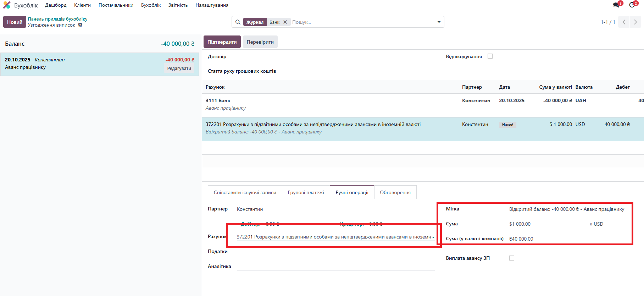This screenshot has height=296, width=644.
Task: Open the chat messages icon
Action: (x=616, y=5)
